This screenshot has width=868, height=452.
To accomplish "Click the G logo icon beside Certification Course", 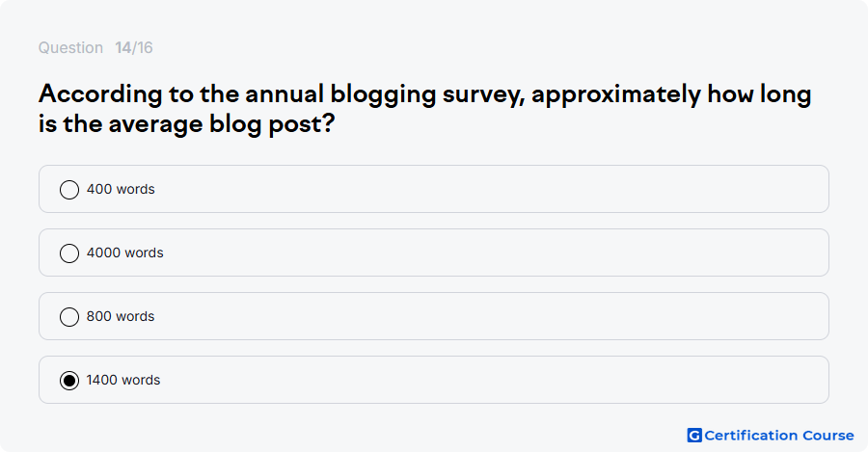I will [x=694, y=436].
